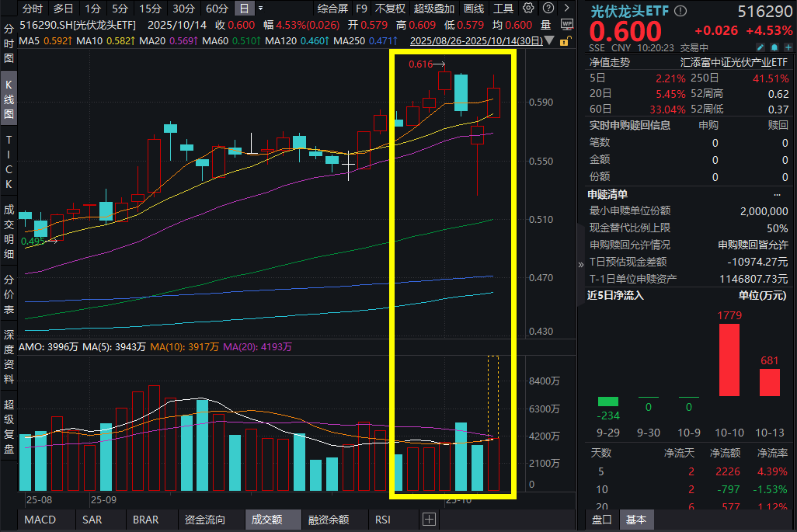The width and height of the screenshot is (797, 532).
Task: Click the help question mark icon
Action: (x=549, y=9)
